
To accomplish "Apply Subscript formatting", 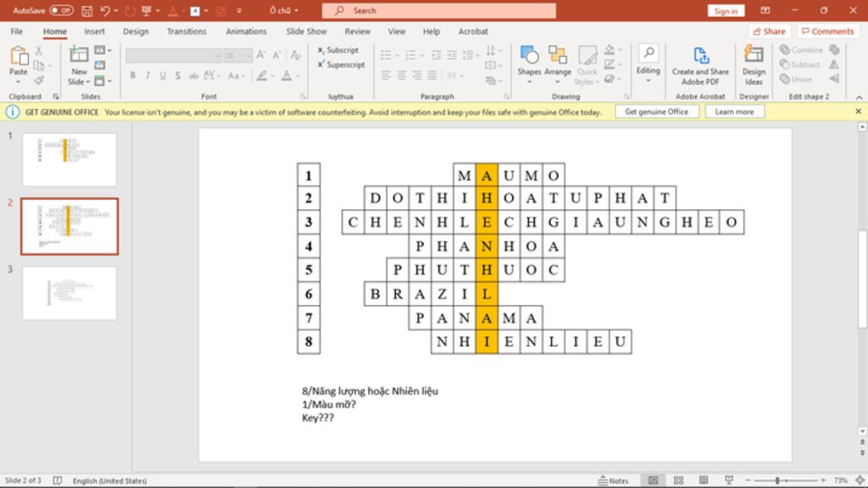I will (337, 50).
